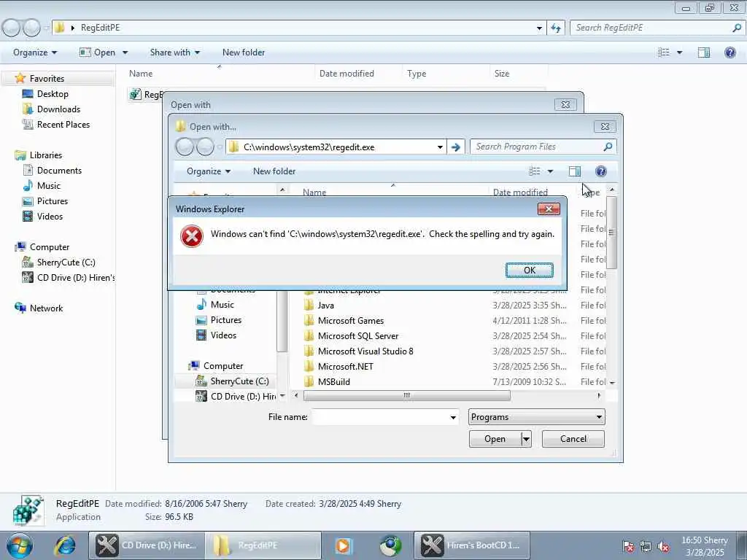
Task: Switch to CD Drive (D:) taskbar button
Action: [x=147, y=545]
